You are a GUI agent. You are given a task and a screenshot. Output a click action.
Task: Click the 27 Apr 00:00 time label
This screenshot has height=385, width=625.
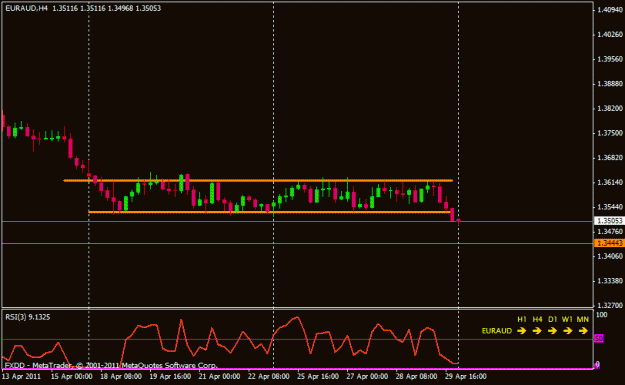click(367, 376)
